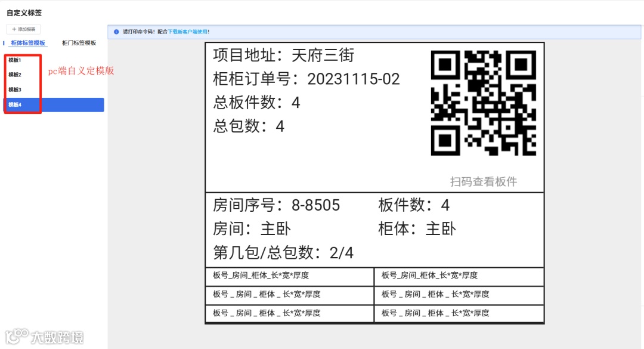Click the 柜体：主卧 field
Image resolution: width=644 pixels, height=349 pixels.
coord(417,229)
